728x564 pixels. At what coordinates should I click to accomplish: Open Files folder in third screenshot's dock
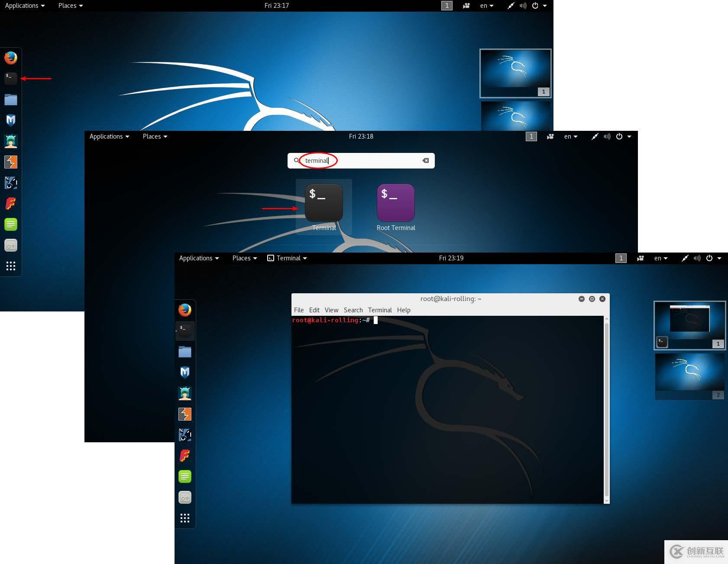(185, 352)
